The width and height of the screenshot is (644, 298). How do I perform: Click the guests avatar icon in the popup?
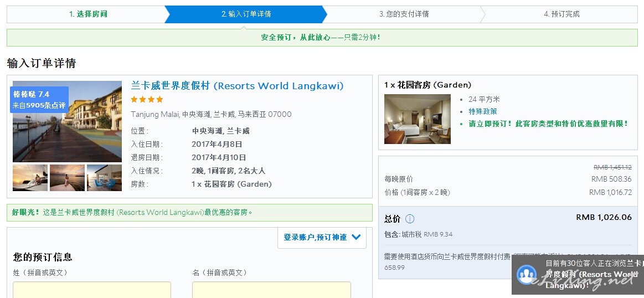[527, 275]
